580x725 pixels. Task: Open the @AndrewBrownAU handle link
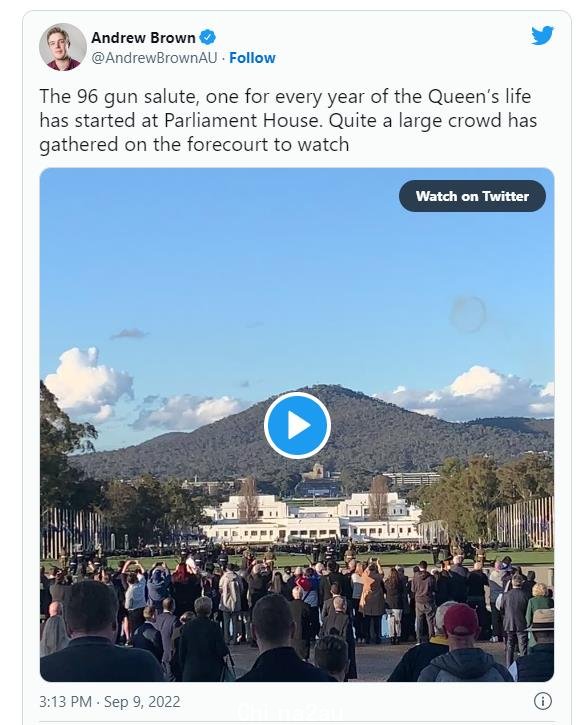154,58
